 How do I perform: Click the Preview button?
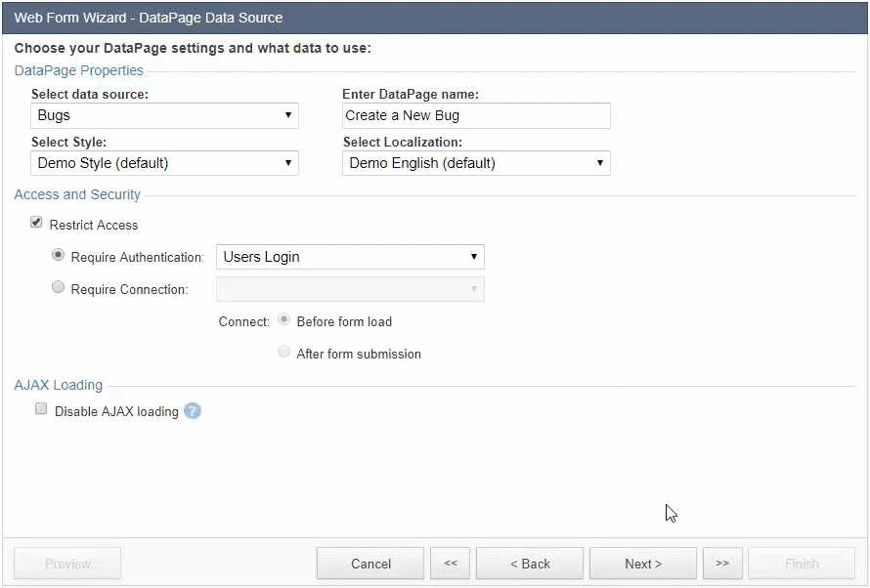[67, 564]
